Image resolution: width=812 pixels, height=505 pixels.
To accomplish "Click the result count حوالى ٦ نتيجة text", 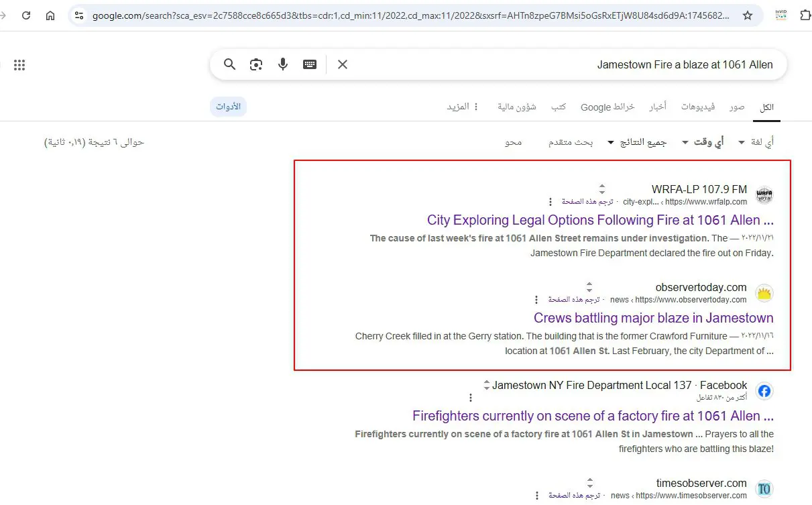I will 94,142.
